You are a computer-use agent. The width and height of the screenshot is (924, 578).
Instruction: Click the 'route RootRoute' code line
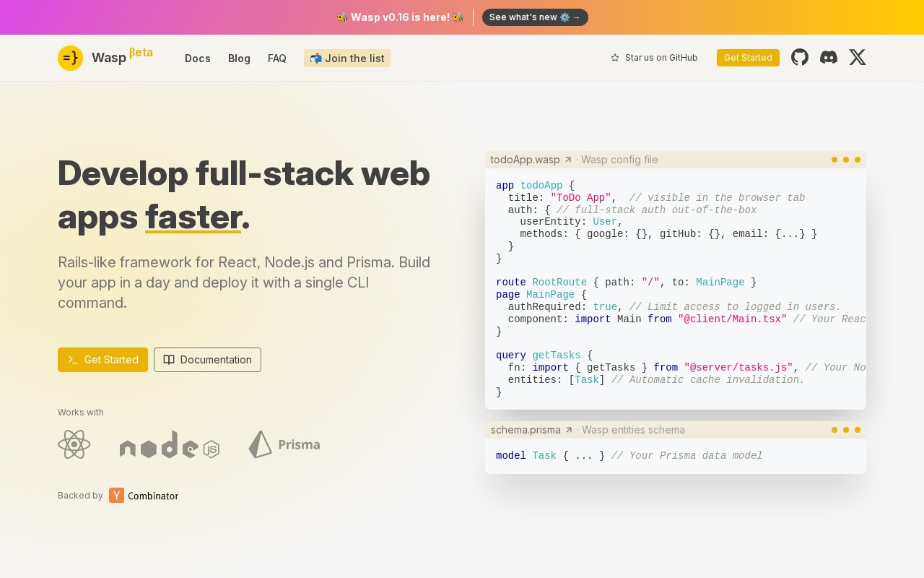626,282
